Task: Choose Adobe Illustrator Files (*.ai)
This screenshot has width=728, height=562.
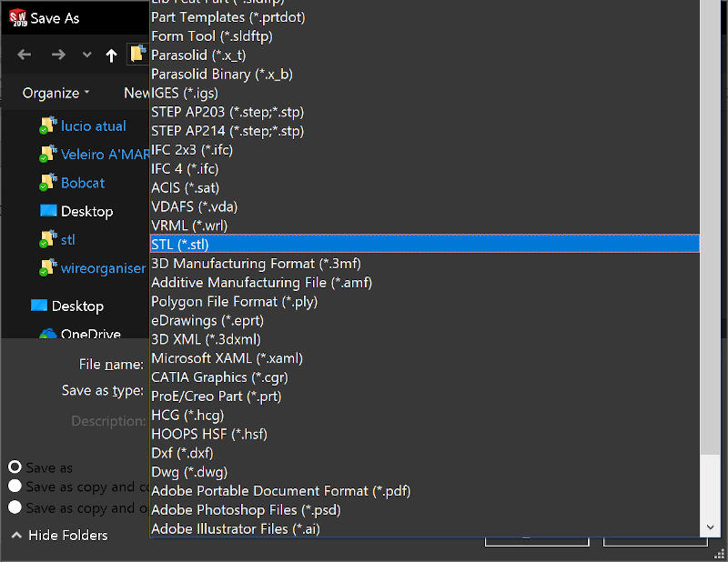Action: [x=424, y=528]
